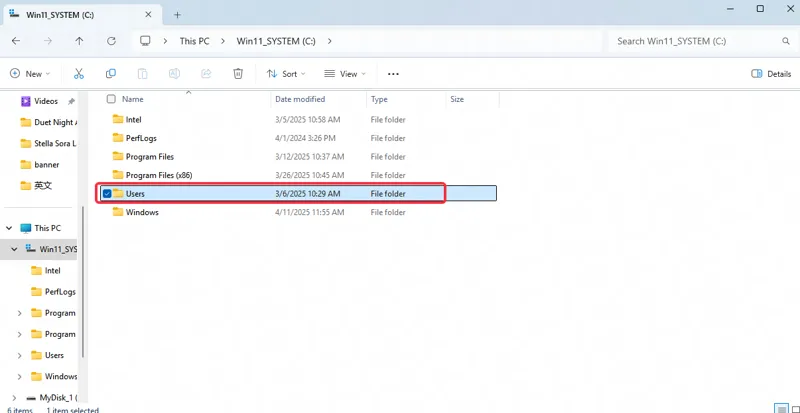
Task: Click the Delete trash can icon
Action: tap(238, 74)
